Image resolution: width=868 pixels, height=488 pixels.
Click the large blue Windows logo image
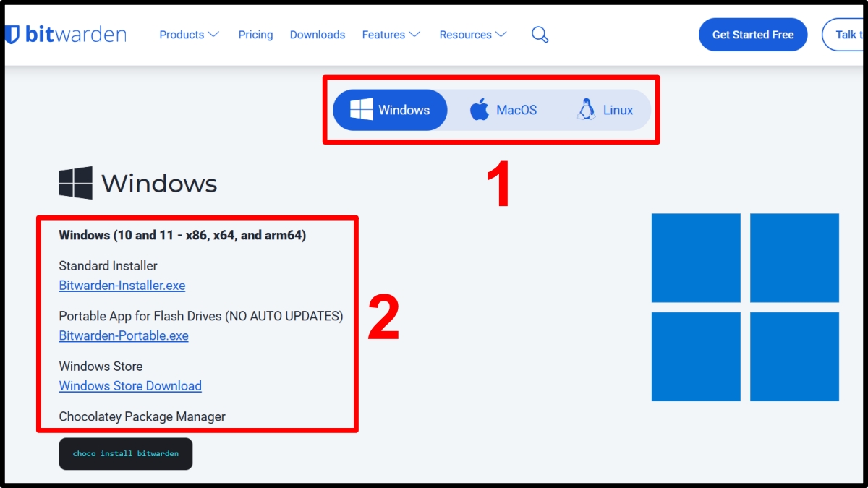(x=745, y=307)
